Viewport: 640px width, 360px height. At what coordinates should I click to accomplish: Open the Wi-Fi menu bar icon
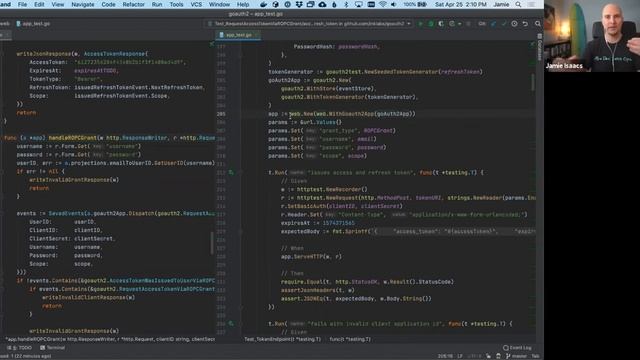click(x=382, y=4)
